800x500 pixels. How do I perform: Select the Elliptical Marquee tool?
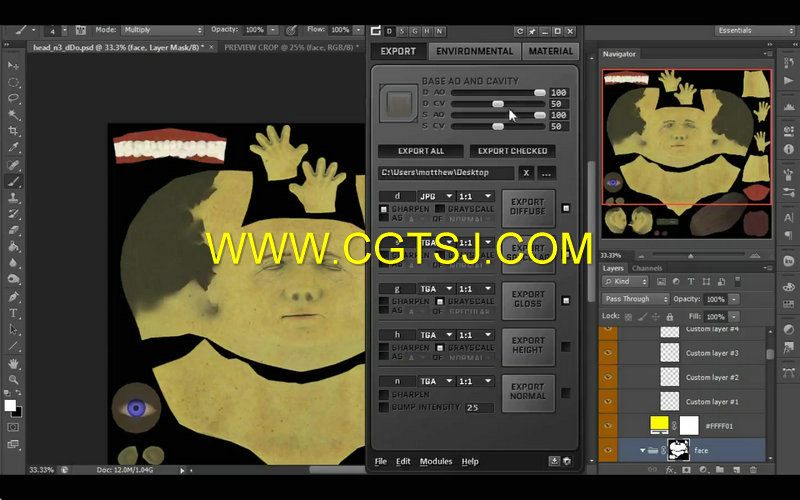pos(13,82)
